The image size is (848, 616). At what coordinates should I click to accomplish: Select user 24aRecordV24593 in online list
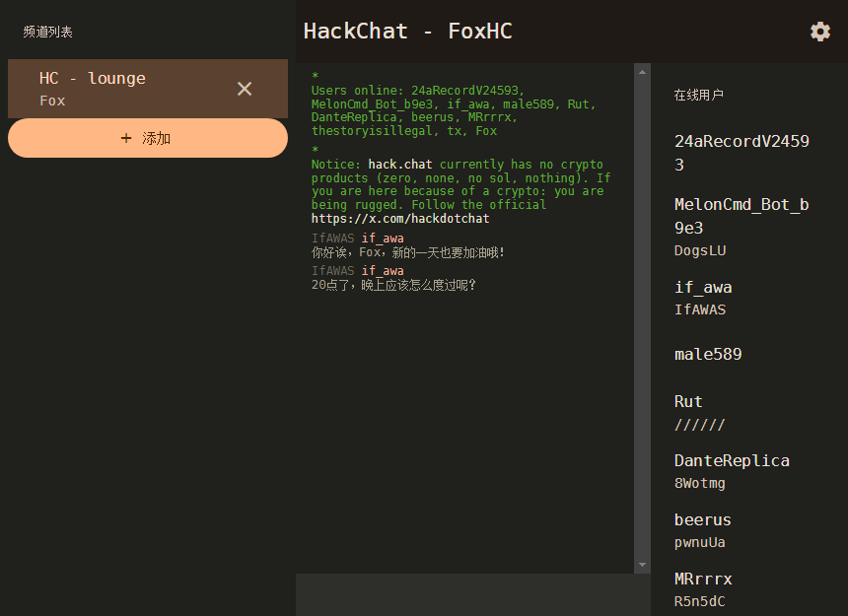coord(742,153)
